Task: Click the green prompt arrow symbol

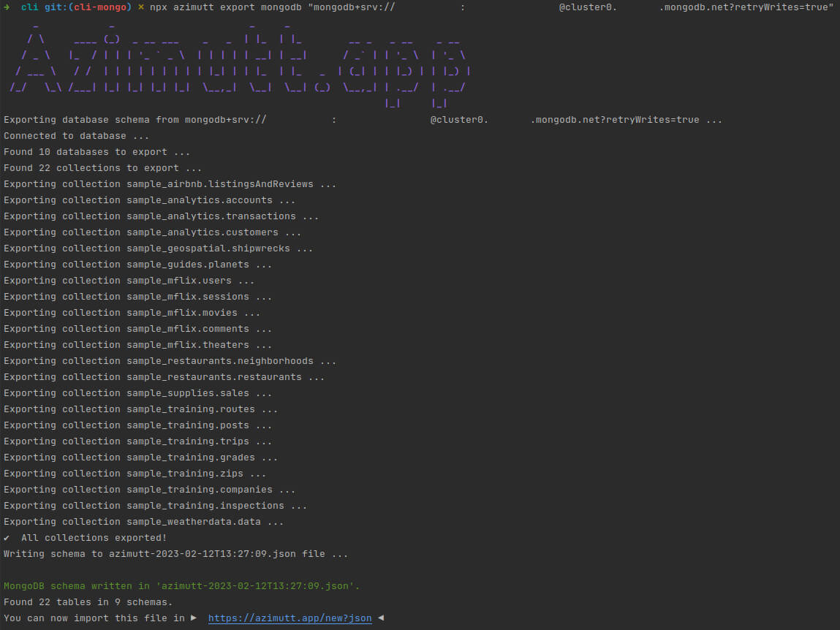Action: click(7, 7)
